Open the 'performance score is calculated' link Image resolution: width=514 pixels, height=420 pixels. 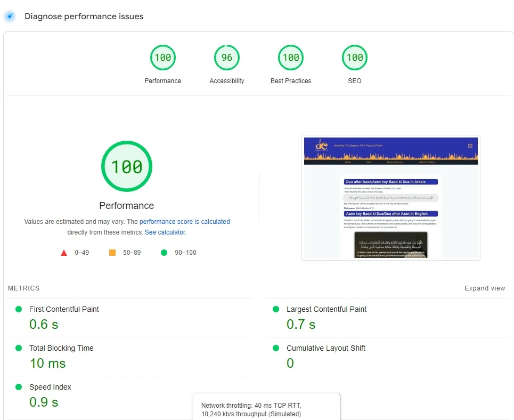point(184,222)
